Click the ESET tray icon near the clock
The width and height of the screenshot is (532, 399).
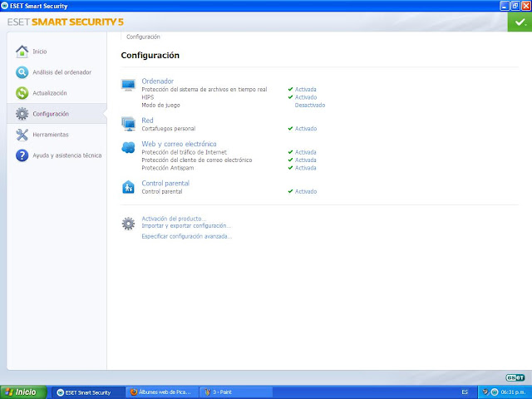[x=495, y=392]
